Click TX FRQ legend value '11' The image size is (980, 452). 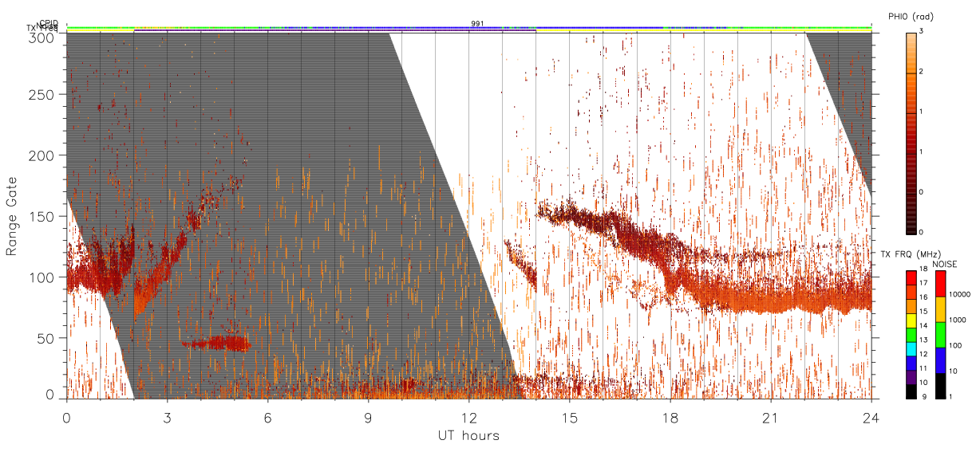coord(923,368)
